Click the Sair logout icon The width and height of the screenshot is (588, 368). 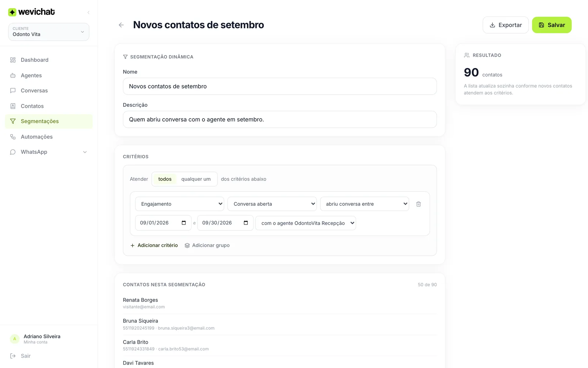click(x=13, y=356)
